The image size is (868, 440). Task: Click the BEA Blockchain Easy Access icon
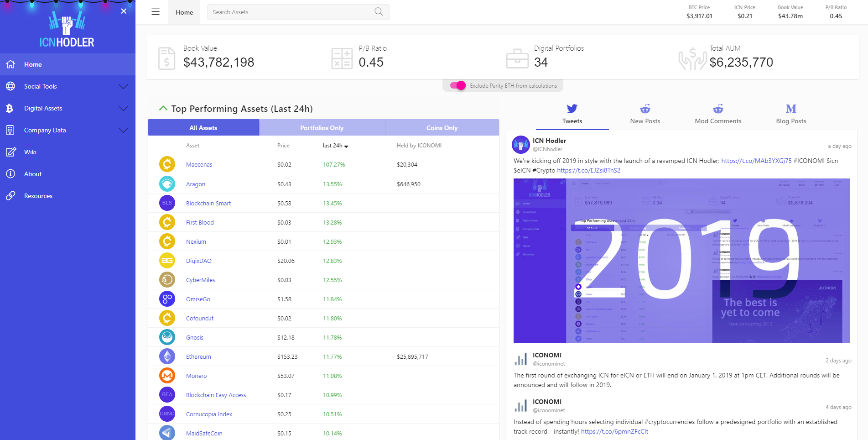tap(167, 394)
